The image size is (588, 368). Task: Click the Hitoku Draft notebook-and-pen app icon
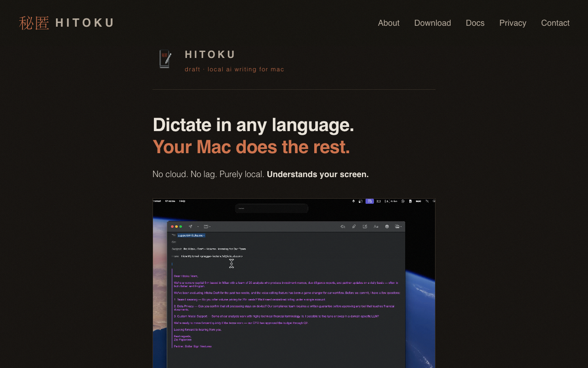pos(165,59)
